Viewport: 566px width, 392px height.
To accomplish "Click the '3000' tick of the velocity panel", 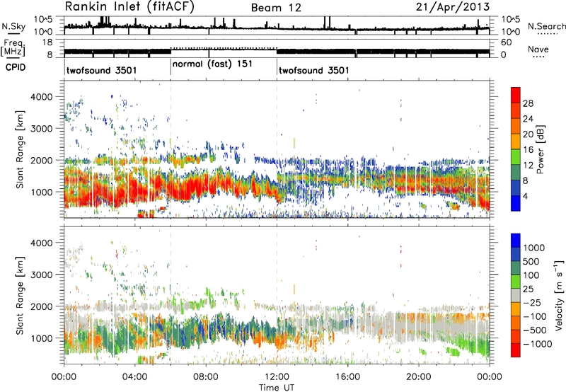I will 41,275.
